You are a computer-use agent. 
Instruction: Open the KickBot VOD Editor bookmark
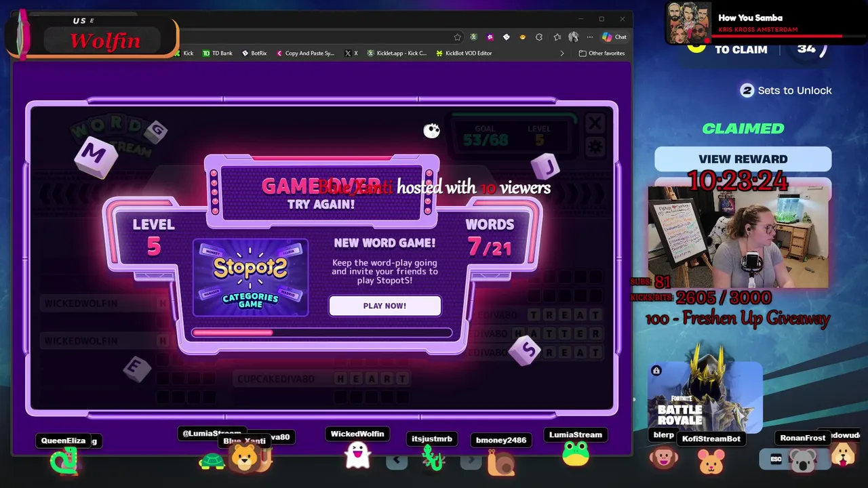pos(464,53)
